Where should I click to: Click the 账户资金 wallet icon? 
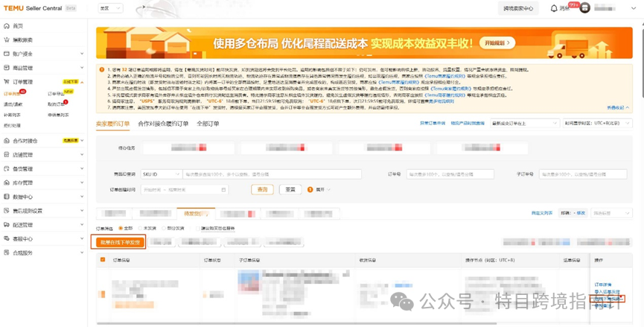point(6,54)
